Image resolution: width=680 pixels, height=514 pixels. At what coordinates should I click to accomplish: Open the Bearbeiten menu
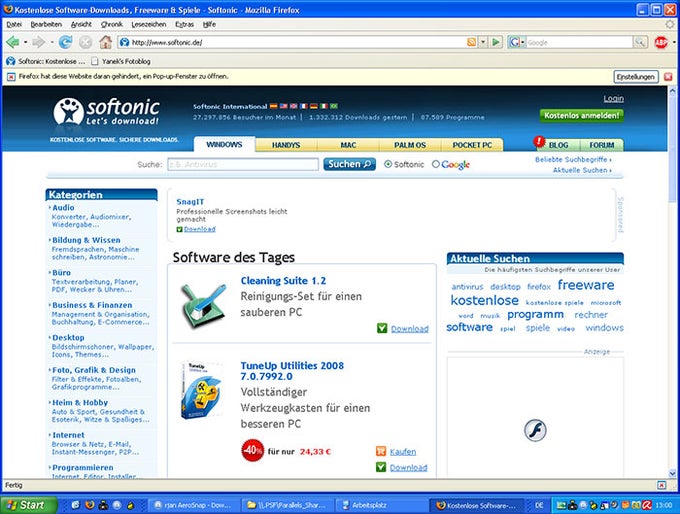(46, 24)
